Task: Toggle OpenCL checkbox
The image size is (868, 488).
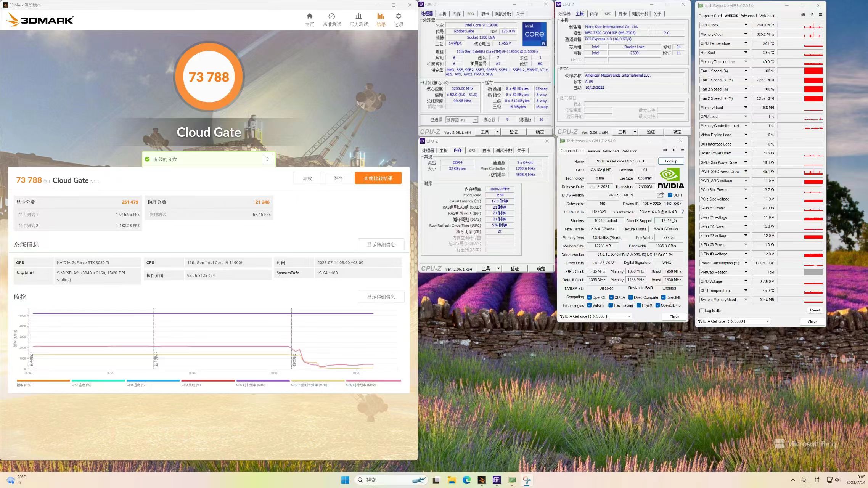Action: 589,297
